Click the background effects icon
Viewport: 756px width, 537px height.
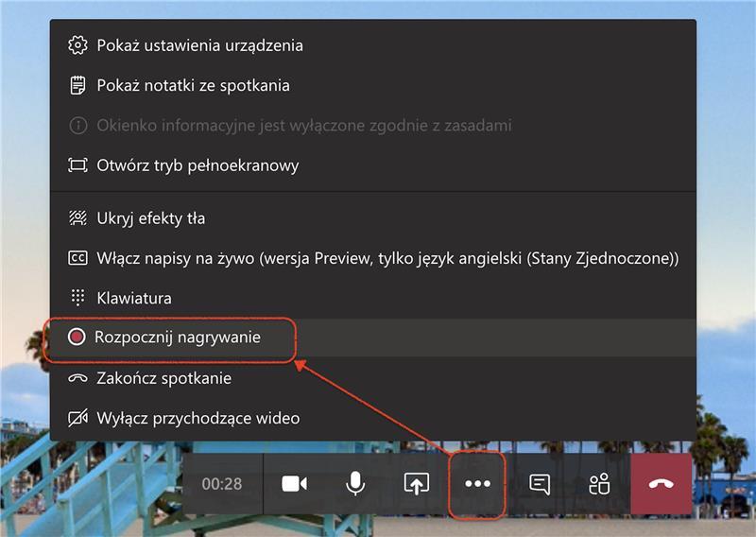77,218
